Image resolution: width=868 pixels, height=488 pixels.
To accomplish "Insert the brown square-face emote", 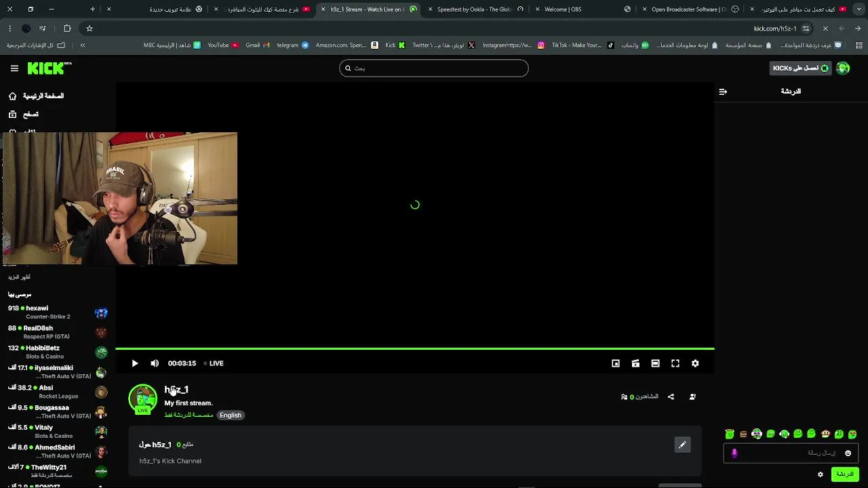I will pyautogui.click(x=743, y=434).
